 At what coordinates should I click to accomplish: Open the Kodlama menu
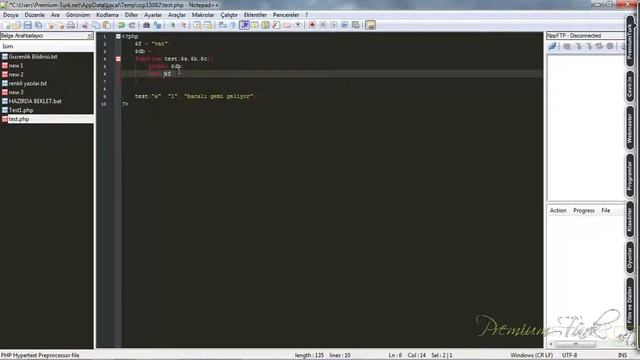pyautogui.click(x=107, y=15)
